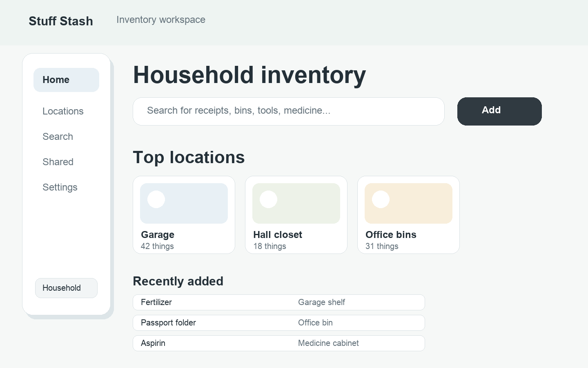
Task: Open the Passport folder recently added row
Action: pos(279,323)
